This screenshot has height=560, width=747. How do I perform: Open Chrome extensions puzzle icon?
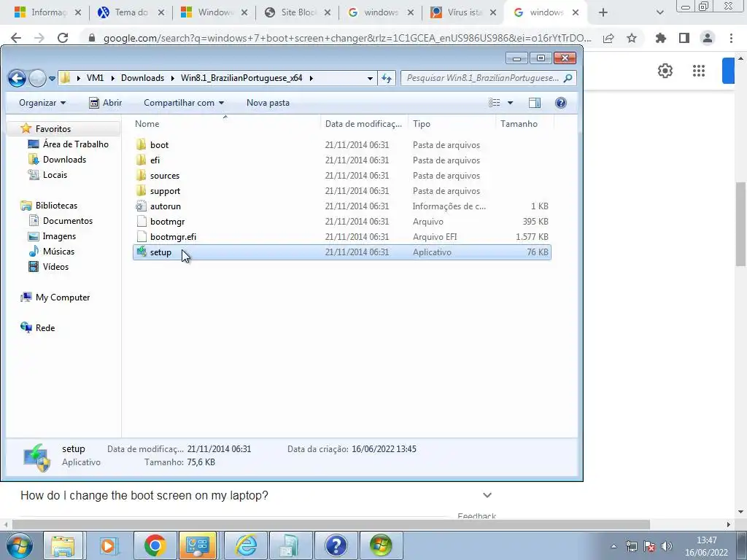661,38
